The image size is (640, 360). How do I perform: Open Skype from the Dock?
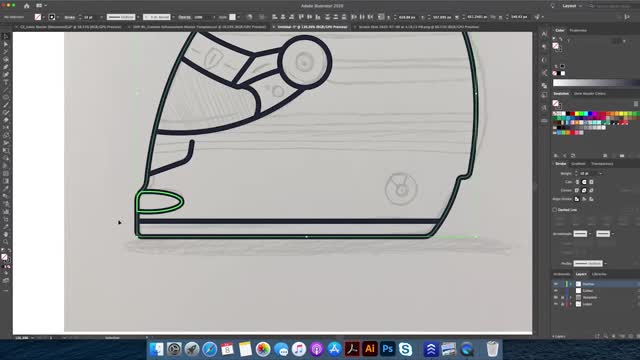pos(405,349)
